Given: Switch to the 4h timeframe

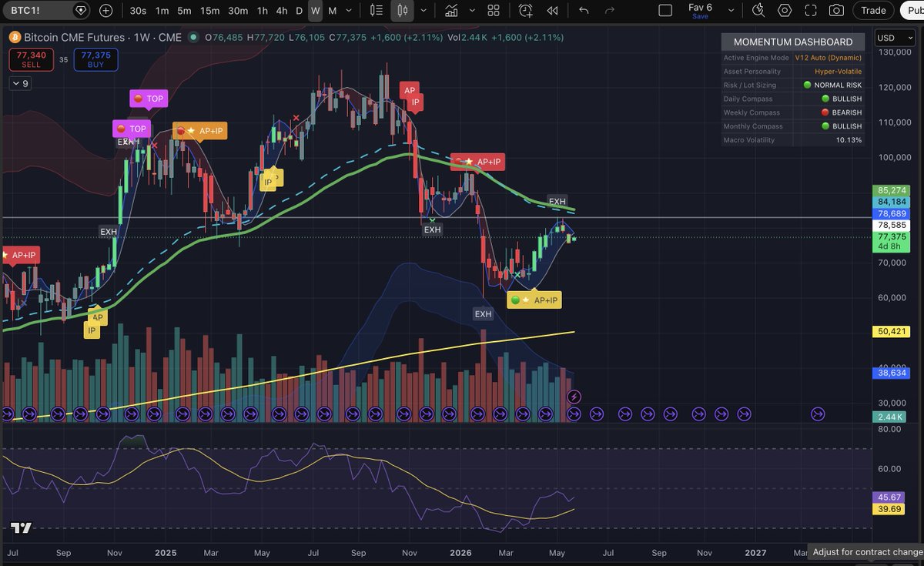Looking at the screenshot, I should click(x=282, y=11).
